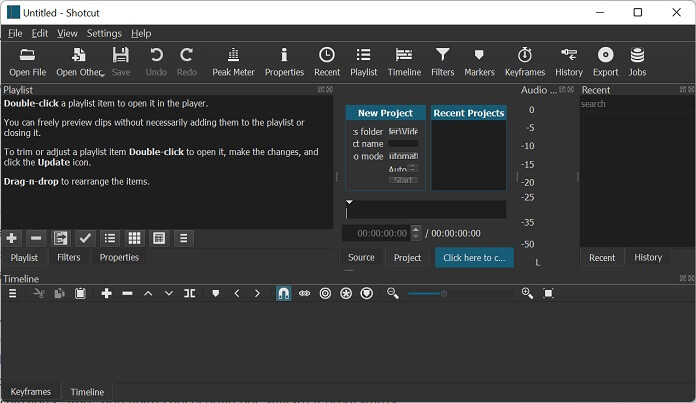Click the Markers toolbar icon

[x=479, y=61]
